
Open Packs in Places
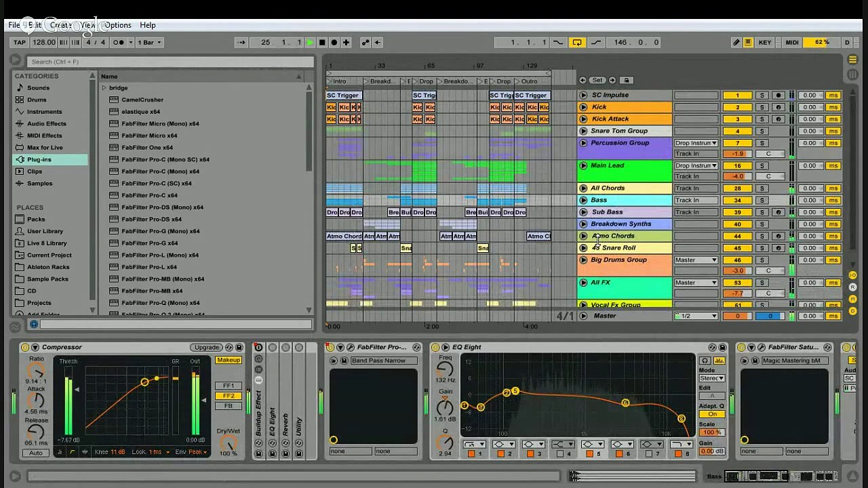point(36,220)
